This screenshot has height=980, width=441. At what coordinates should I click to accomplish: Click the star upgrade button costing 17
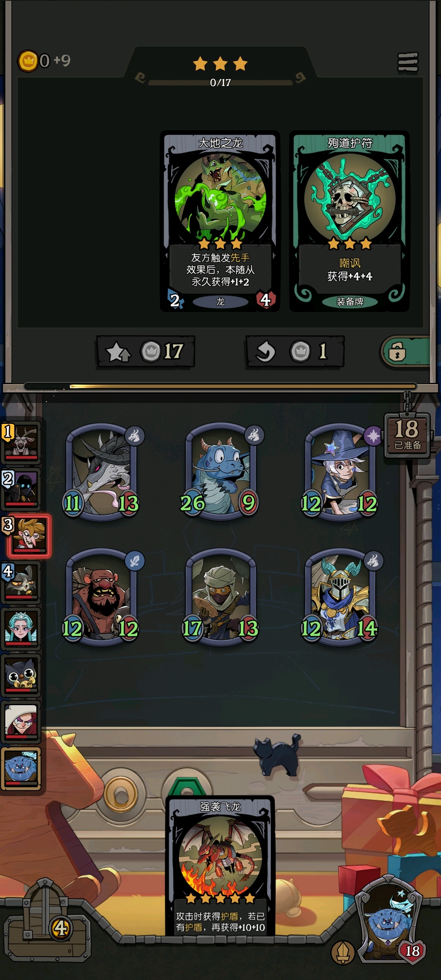point(146,351)
